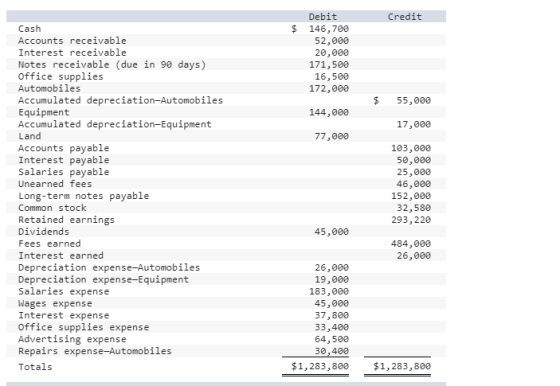Click the 16,500 debit amount
This screenshot has width=560, height=386.
point(331,76)
